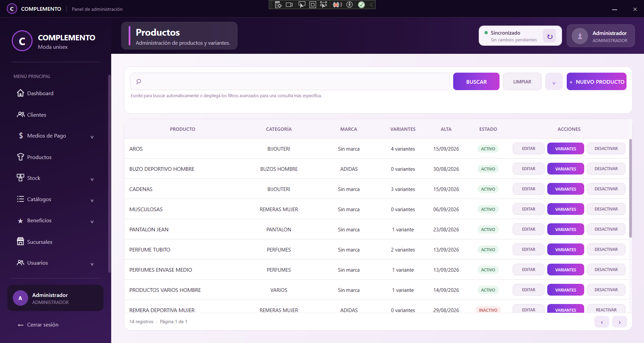Expand the Medios de Pago submenu chevron
The width and height of the screenshot is (644, 343).
click(x=92, y=137)
